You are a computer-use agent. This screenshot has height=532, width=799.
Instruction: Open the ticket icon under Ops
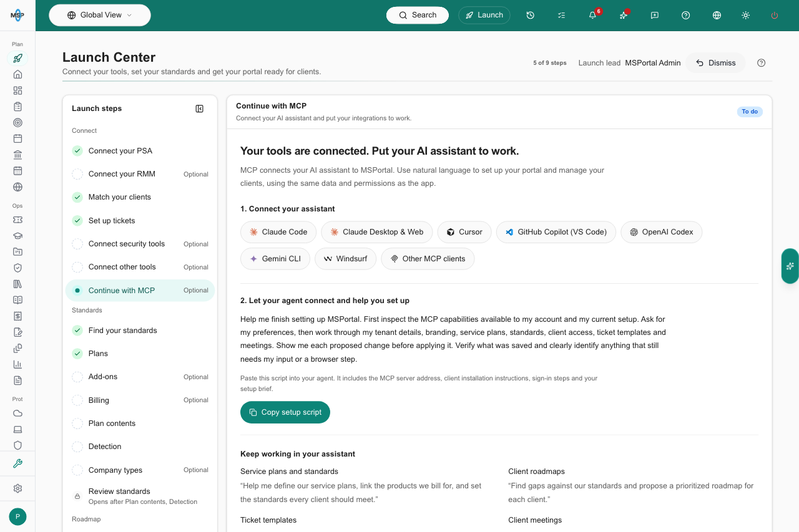point(17,220)
